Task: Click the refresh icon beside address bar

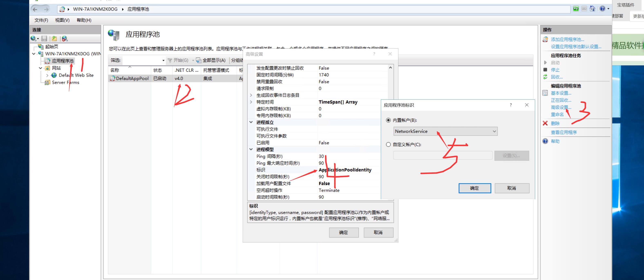Action: point(576,9)
